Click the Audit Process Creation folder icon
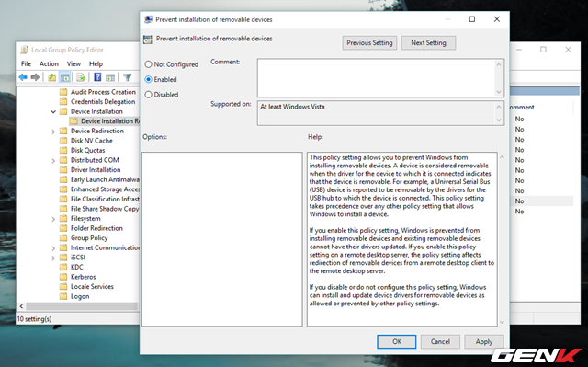588x367 pixels. [x=63, y=92]
